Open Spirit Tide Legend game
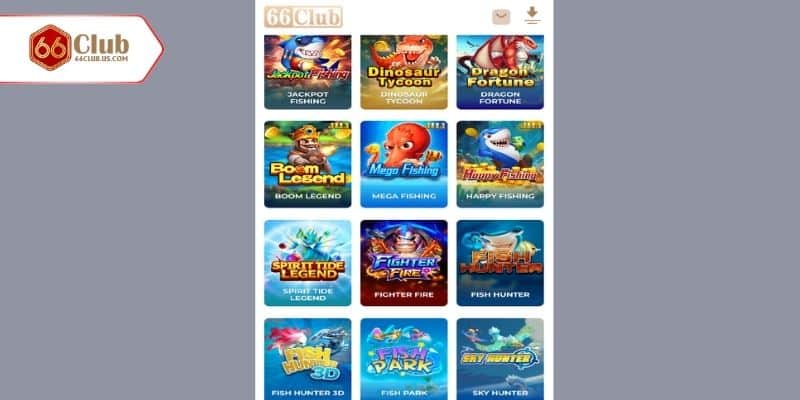This screenshot has width=800, height=400. pos(308,263)
